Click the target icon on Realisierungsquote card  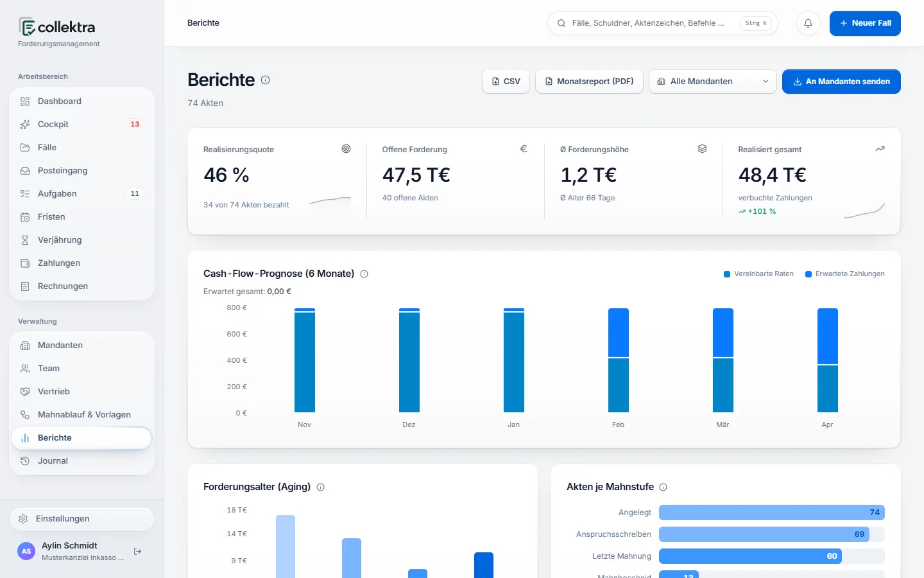[x=346, y=149]
